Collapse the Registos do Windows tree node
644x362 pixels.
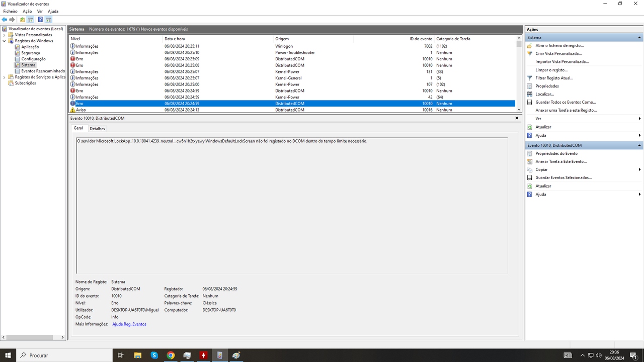(x=5, y=41)
